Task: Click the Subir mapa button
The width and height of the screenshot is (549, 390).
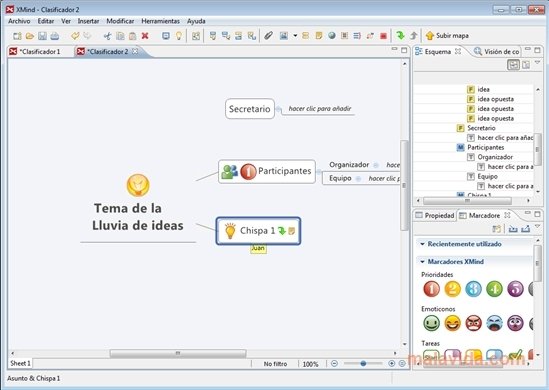Action: [x=447, y=36]
